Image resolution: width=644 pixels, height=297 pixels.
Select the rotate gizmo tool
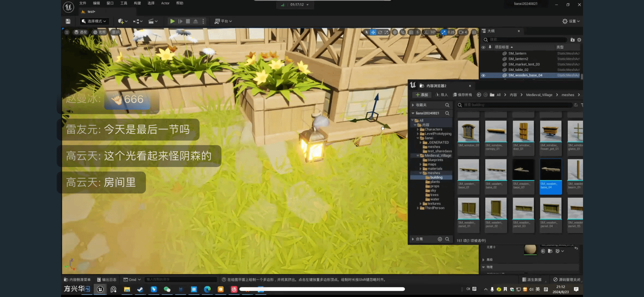(380, 32)
